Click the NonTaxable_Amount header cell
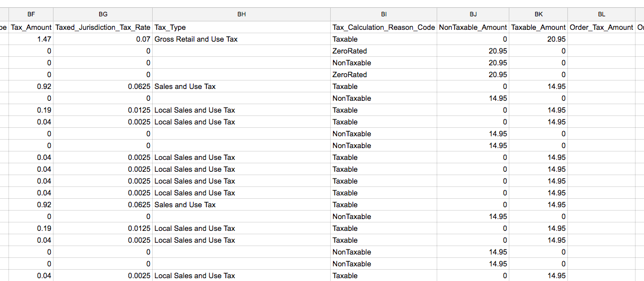The width and height of the screenshot is (644, 281). (x=473, y=28)
